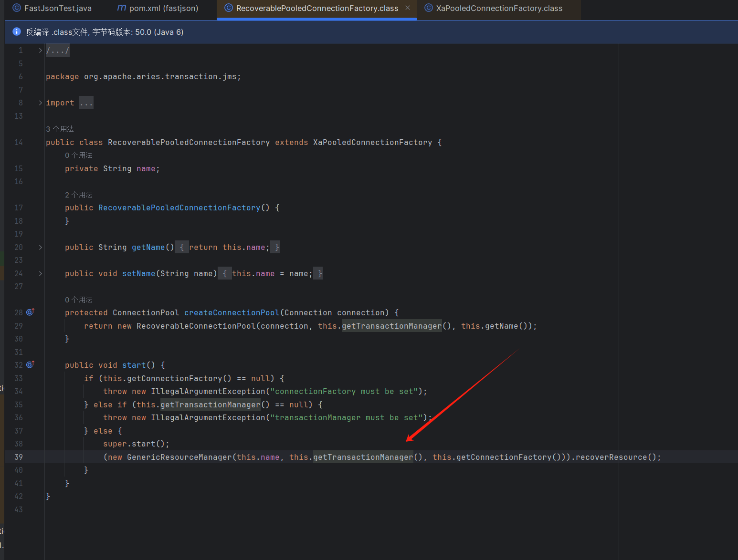Click the getName method name on line 20

[148, 247]
